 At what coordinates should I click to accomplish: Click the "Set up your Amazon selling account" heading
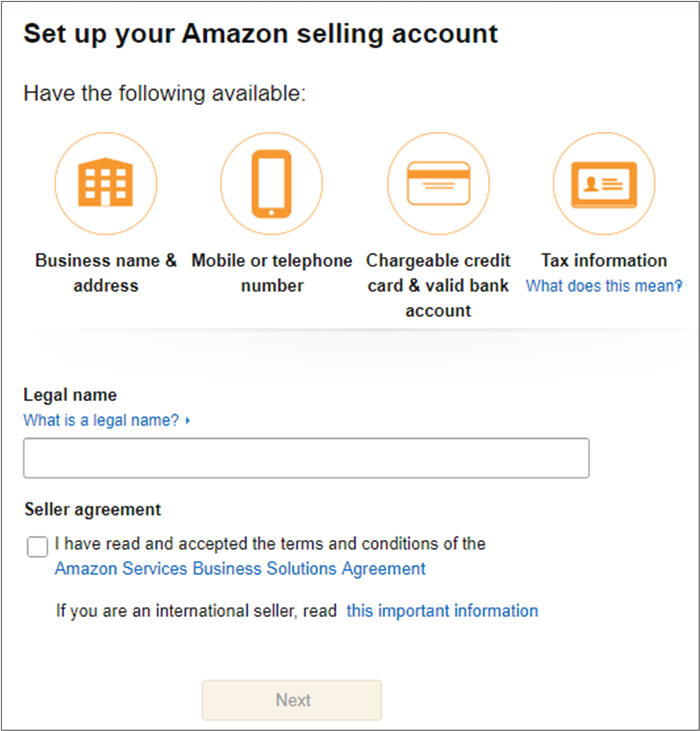pos(261,34)
